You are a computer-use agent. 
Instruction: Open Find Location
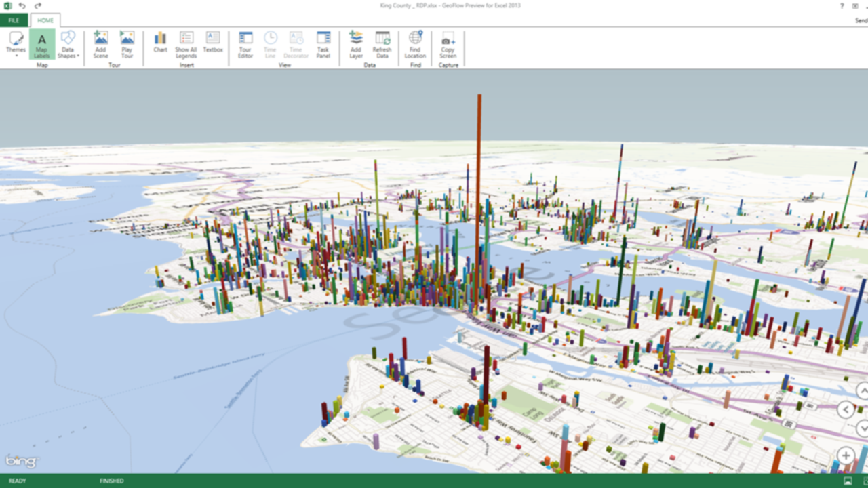pyautogui.click(x=415, y=44)
